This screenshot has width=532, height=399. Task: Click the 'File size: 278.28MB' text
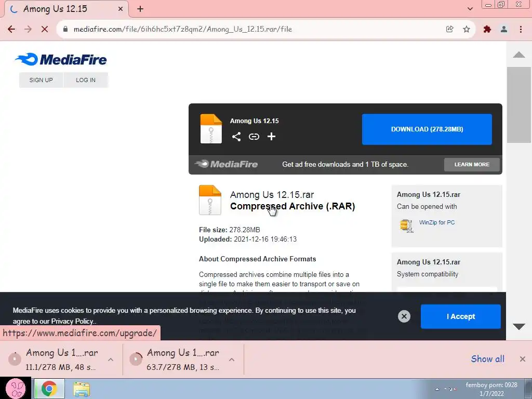229,230
